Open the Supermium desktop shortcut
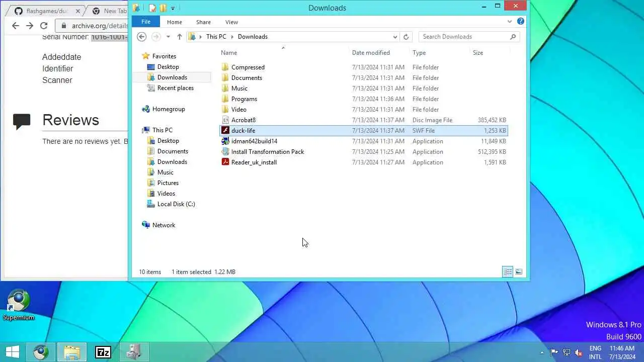 tap(19, 305)
